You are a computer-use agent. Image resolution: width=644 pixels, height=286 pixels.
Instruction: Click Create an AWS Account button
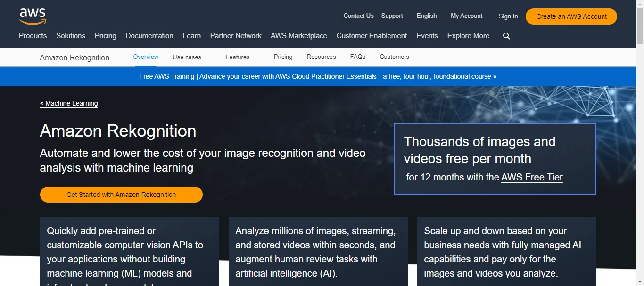[x=571, y=16]
